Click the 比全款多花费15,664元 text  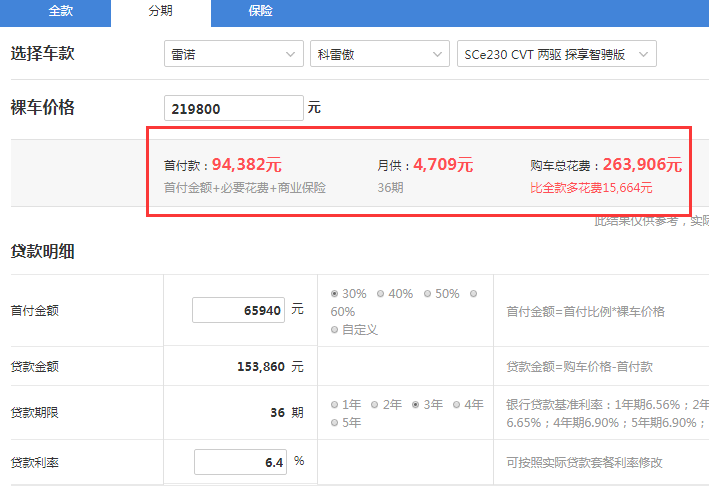[x=591, y=188]
